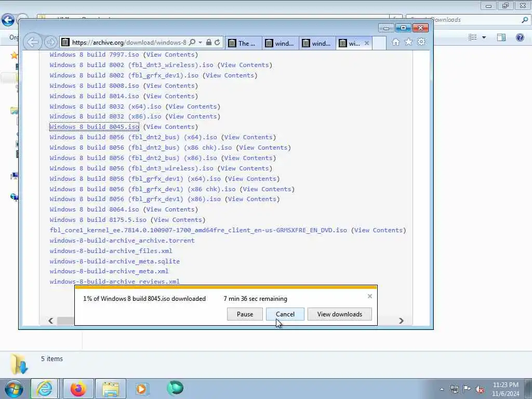Open build 8056 (fbl_grfx_dev1) (x86 chk).iso
This screenshot has width=532, height=399.
pyautogui.click(x=142, y=189)
